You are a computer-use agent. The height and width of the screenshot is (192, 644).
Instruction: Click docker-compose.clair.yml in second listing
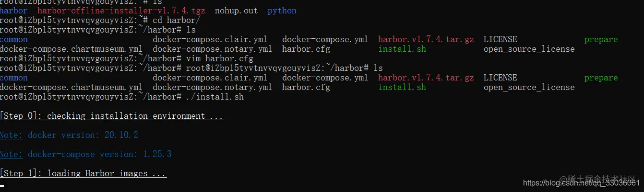(210, 78)
